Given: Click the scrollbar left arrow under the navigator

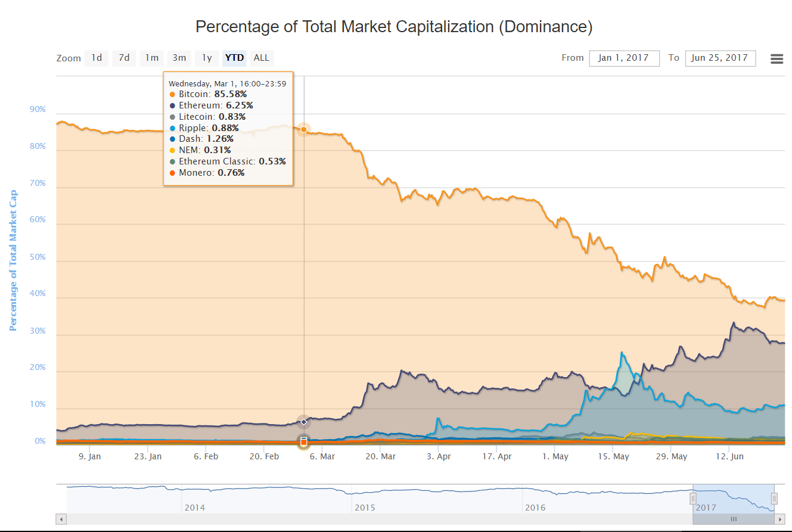Looking at the screenshot, I should [61, 519].
